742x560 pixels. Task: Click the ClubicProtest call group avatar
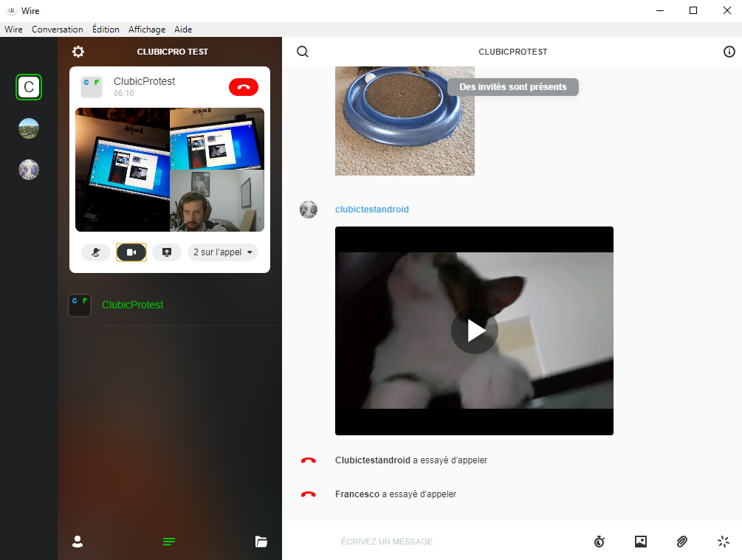(x=92, y=87)
